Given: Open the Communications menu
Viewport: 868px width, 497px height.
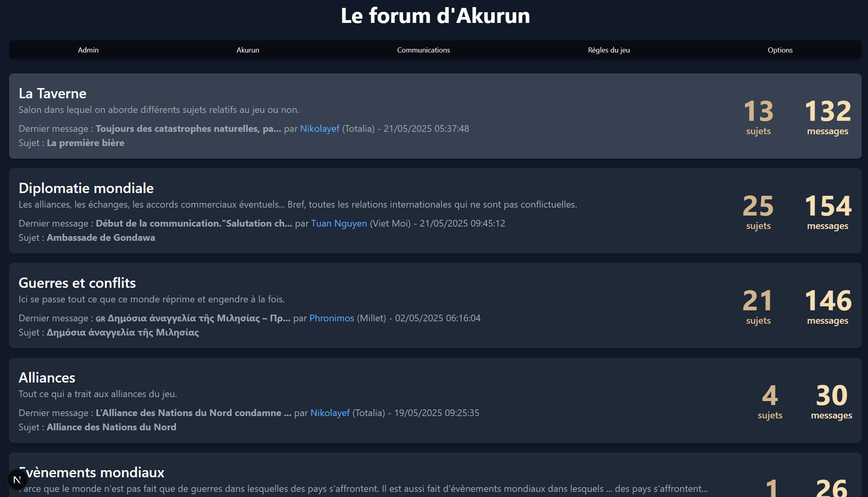Looking at the screenshot, I should 423,50.
